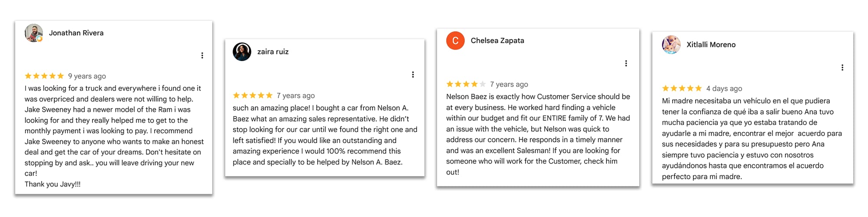This screenshot has height=217, width=868.
Task: Click zaira ruiz's profile picture
Action: (242, 52)
